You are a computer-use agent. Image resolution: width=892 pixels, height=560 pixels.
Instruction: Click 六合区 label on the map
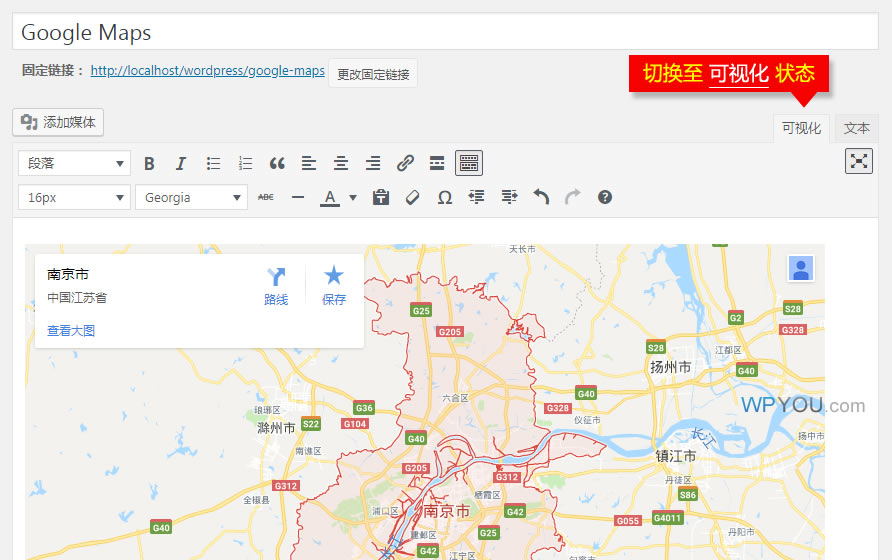click(x=455, y=398)
